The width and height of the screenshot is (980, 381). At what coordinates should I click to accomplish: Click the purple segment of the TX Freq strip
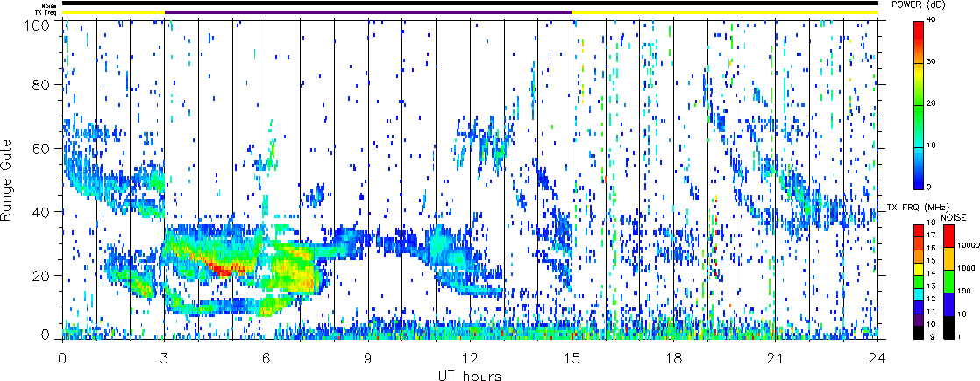368,12
